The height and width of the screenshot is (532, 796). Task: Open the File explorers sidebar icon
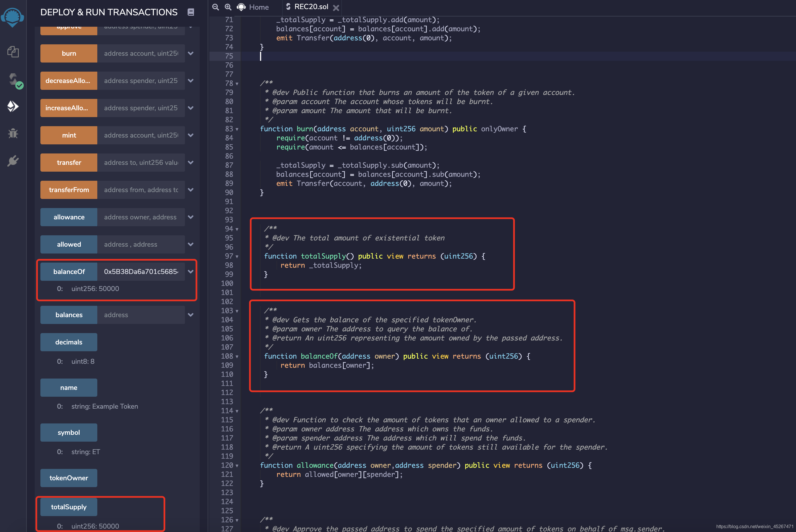tap(13, 52)
